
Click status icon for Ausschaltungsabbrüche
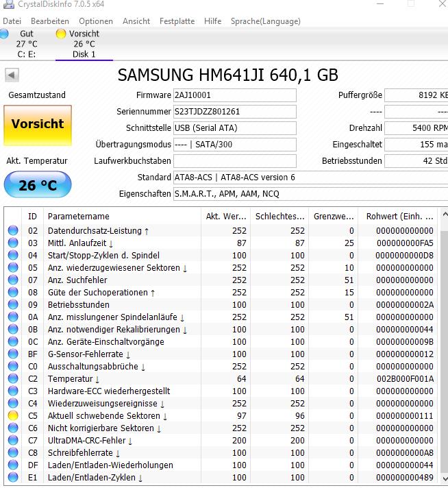pos(13,366)
